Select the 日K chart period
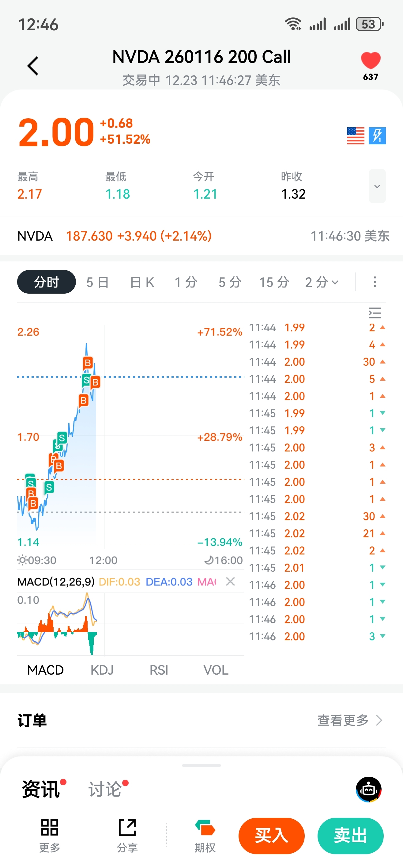Viewport: 403px width, 868px height. click(142, 282)
